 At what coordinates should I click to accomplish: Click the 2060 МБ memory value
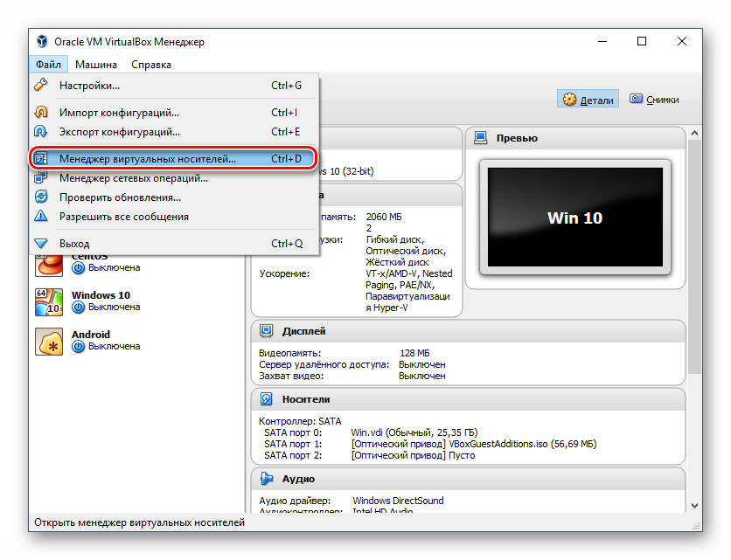384,217
